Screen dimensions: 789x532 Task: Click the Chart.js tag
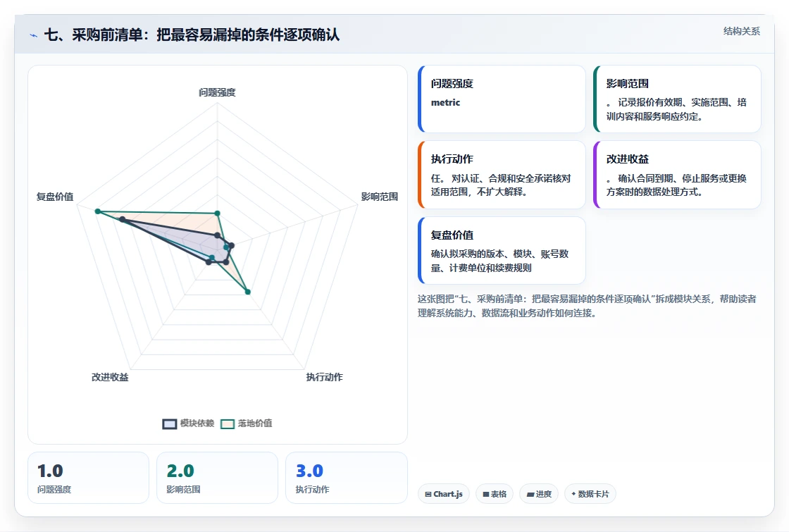tap(443, 494)
